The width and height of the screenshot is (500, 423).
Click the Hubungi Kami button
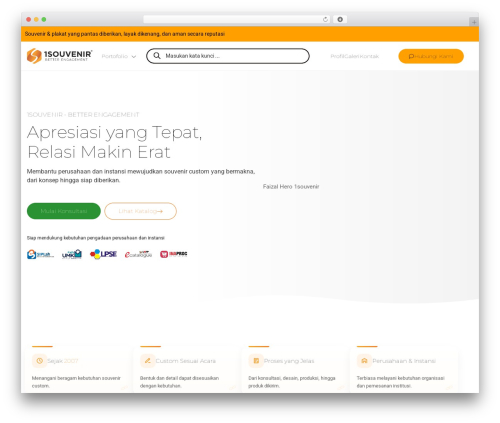point(431,56)
